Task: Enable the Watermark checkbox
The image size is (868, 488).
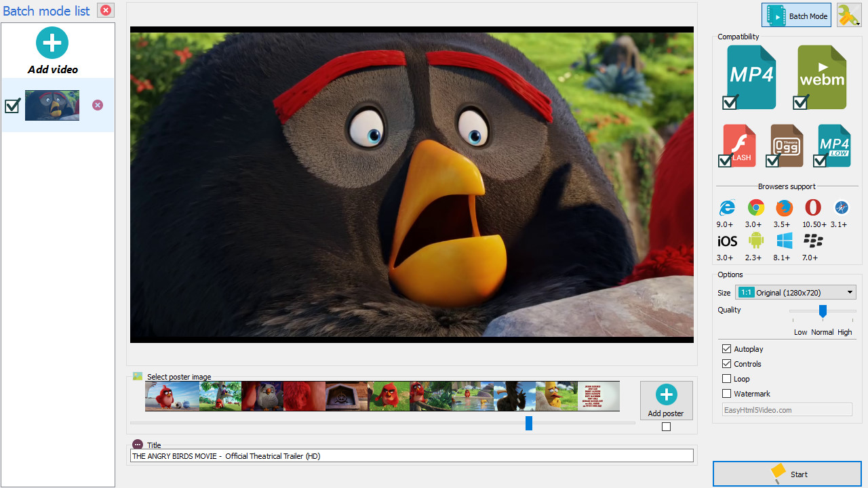Action: 727,394
